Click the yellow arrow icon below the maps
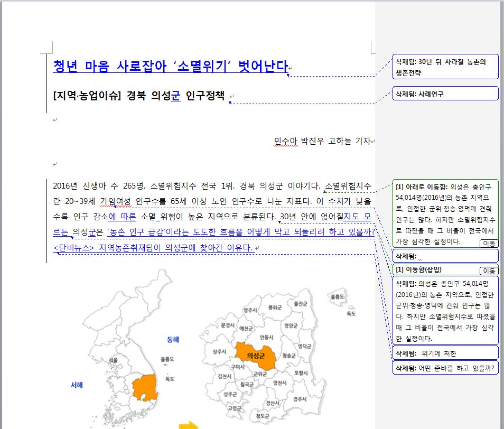The height and width of the screenshot is (429, 504). (x=188, y=425)
